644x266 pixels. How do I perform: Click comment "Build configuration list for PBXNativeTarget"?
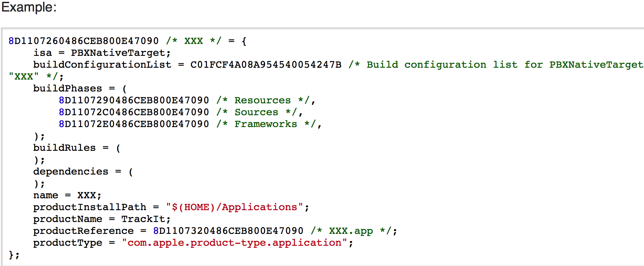point(496,65)
